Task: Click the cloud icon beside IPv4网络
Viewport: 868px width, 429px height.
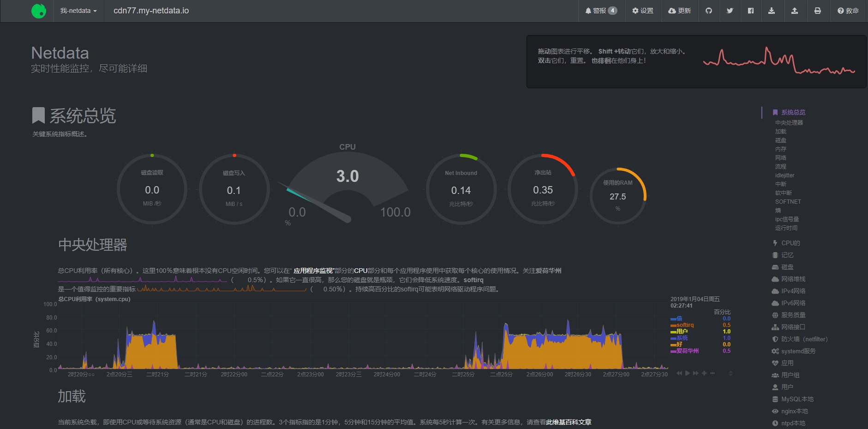Action: point(775,291)
